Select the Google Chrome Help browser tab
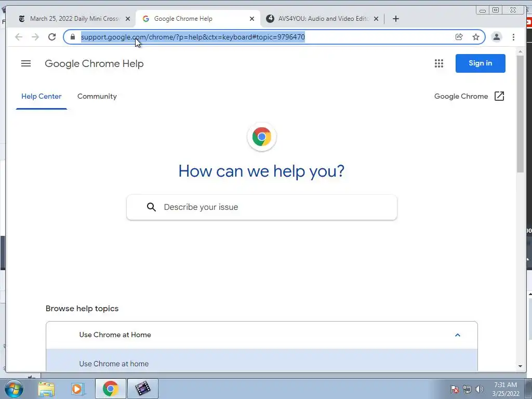This screenshot has height=399, width=532. click(x=198, y=19)
